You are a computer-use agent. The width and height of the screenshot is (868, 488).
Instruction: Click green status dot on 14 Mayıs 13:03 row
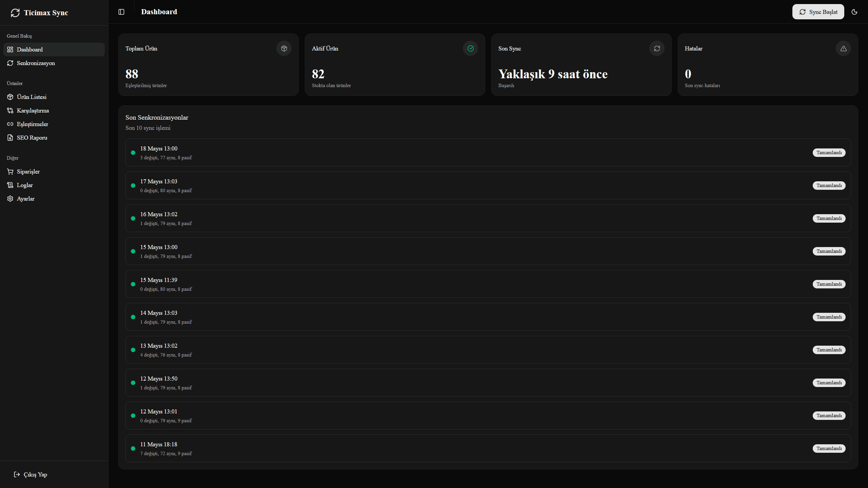(133, 317)
